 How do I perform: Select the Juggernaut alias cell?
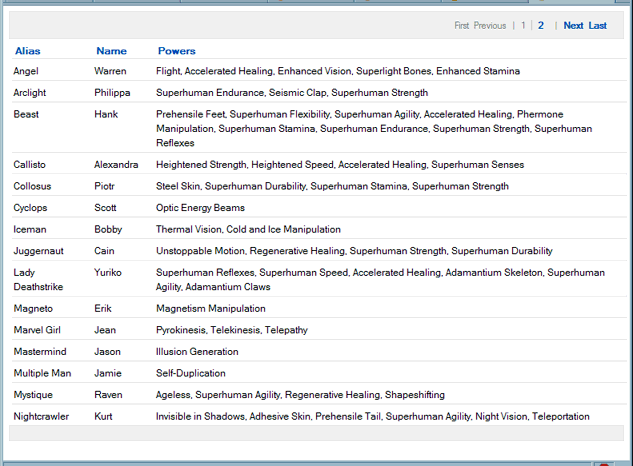38,251
